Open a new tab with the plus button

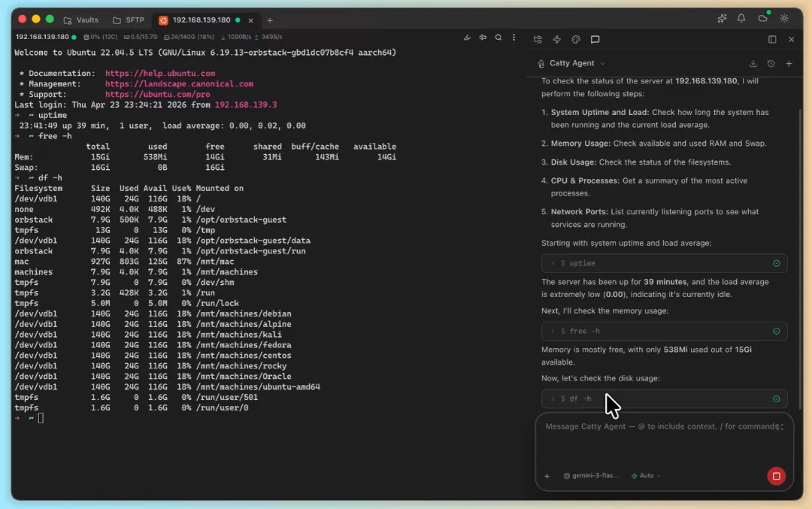tap(270, 20)
